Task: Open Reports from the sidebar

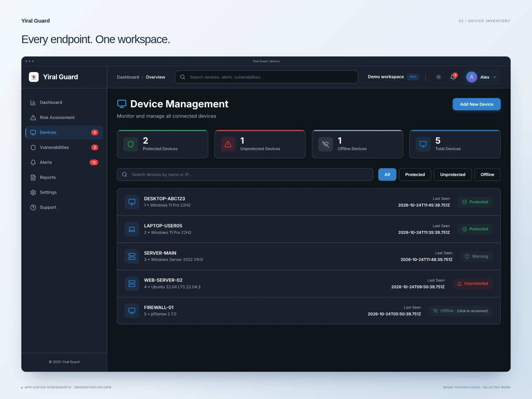Action: pyautogui.click(x=64, y=177)
